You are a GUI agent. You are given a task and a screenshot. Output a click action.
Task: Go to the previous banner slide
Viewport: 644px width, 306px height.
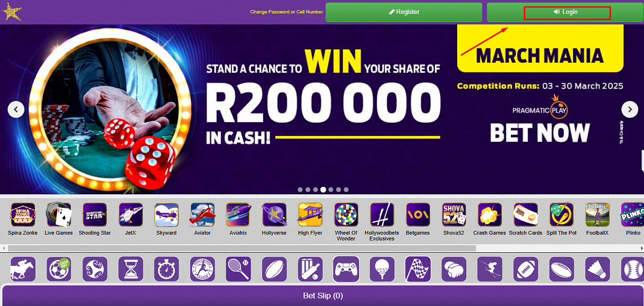coord(16,109)
